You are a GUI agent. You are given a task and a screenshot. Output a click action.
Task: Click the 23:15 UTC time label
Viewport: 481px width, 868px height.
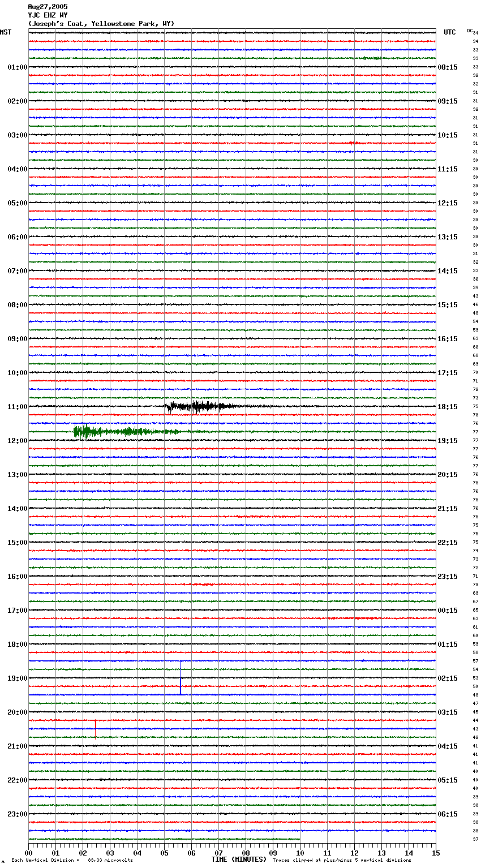tap(448, 577)
